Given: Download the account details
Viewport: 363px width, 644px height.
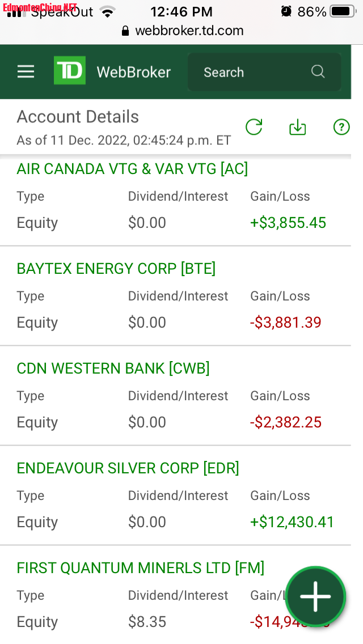Looking at the screenshot, I should point(297,128).
